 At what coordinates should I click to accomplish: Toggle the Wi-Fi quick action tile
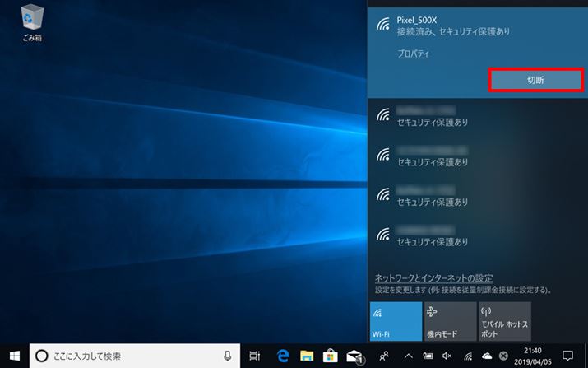[396, 321]
